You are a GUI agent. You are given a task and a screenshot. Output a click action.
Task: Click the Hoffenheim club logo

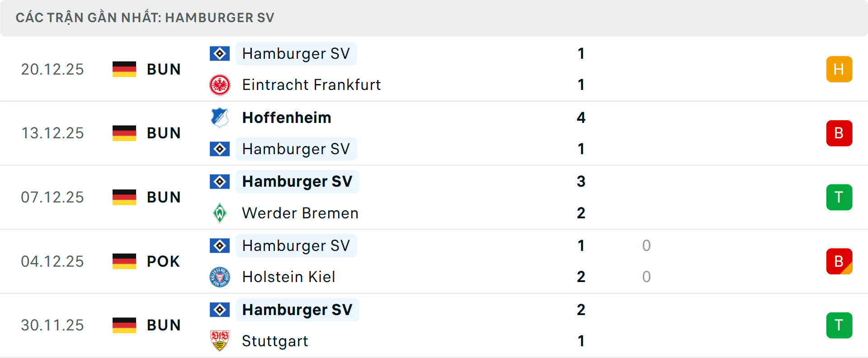click(220, 118)
